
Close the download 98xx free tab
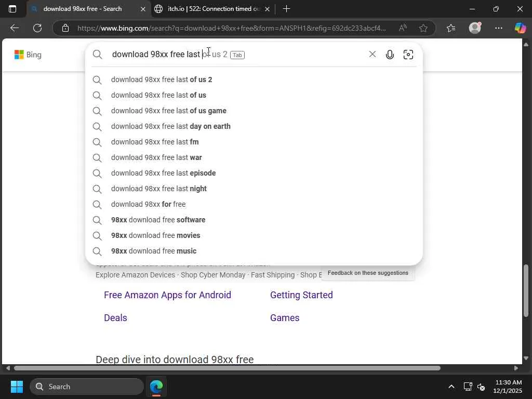click(x=143, y=9)
